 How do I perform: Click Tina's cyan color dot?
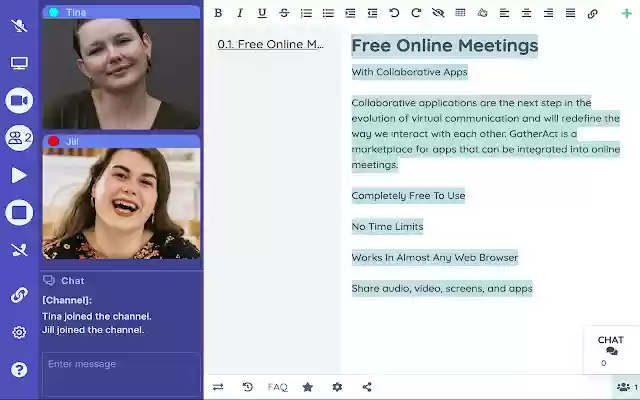coord(53,12)
